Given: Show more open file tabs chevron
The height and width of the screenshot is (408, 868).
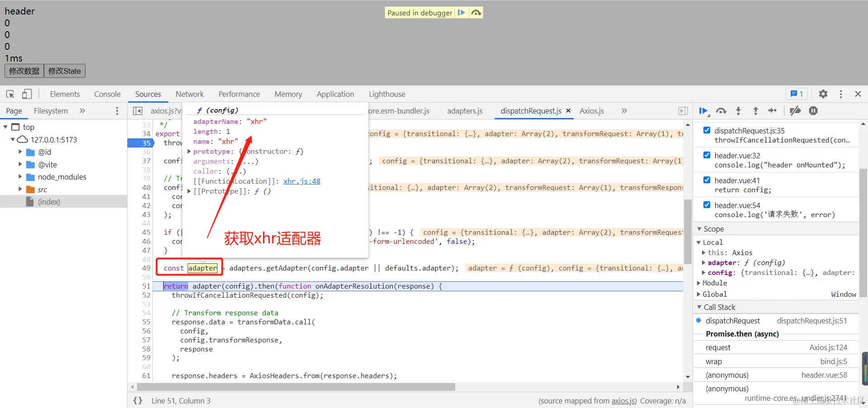Looking at the screenshot, I should (624, 111).
